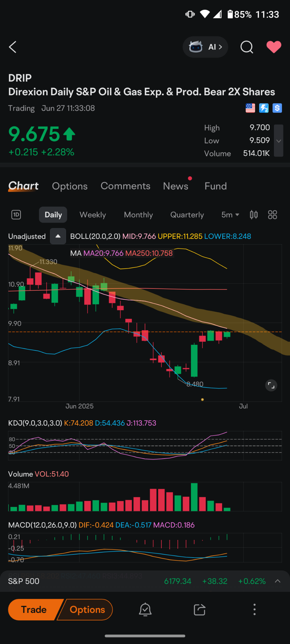Expand the chart to fullscreen

pyautogui.click(x=271, y=385)
